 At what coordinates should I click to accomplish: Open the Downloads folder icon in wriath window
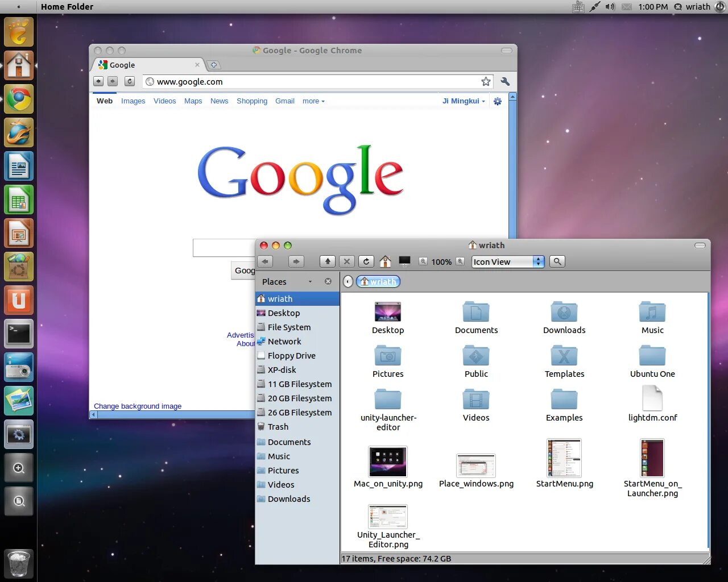pos(564,312)
